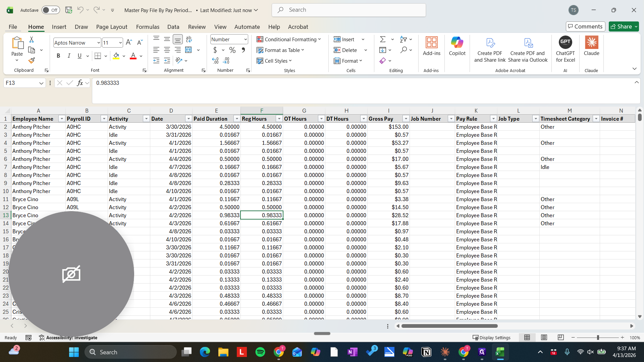Switch to the Formulas ribbon tab
The width and height of the screenshot is (644, 362).
(x=148, y=27)
